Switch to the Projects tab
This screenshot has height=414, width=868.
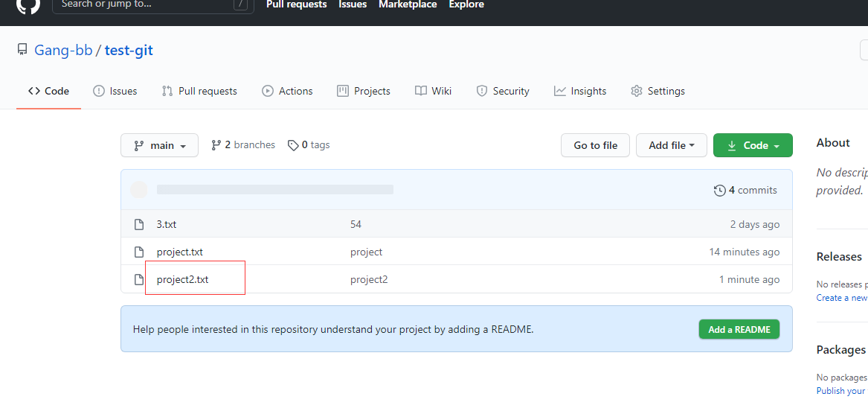pyautogui.click(x=364, y=91)
